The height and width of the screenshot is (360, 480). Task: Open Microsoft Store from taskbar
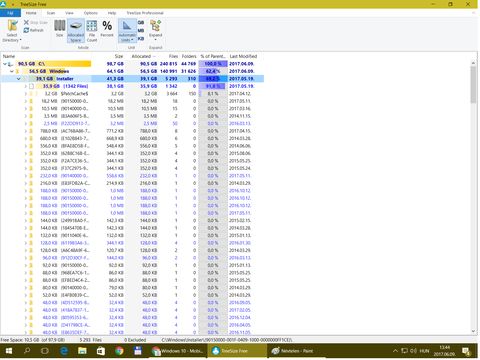(100, 351)
